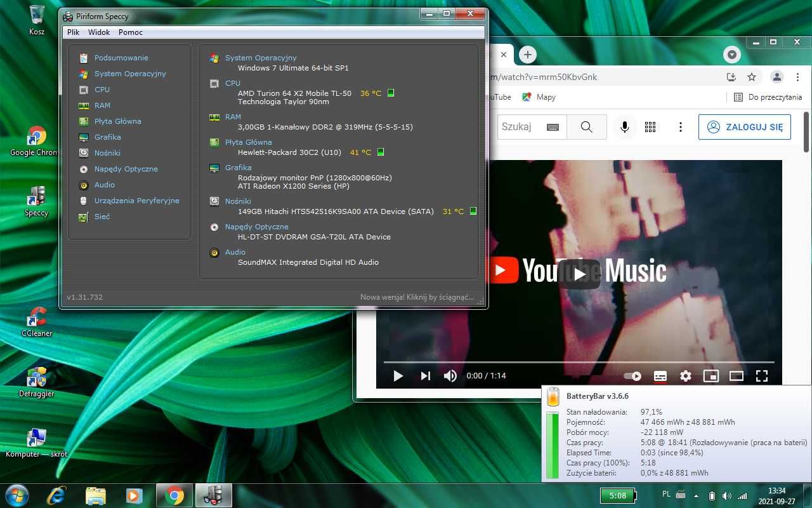The image size is (812, 508).
Task: Select Grafika in Speccy sidebar
Action: [108, 137]
